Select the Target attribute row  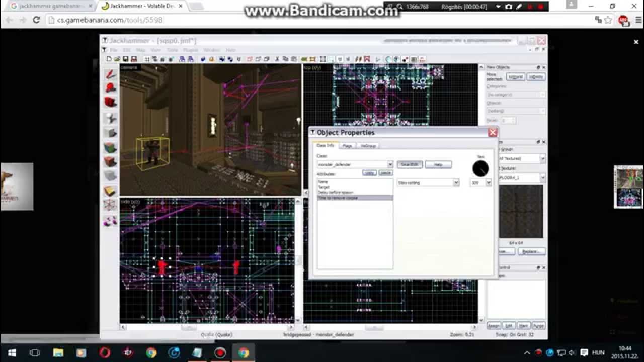coord(355,187)
